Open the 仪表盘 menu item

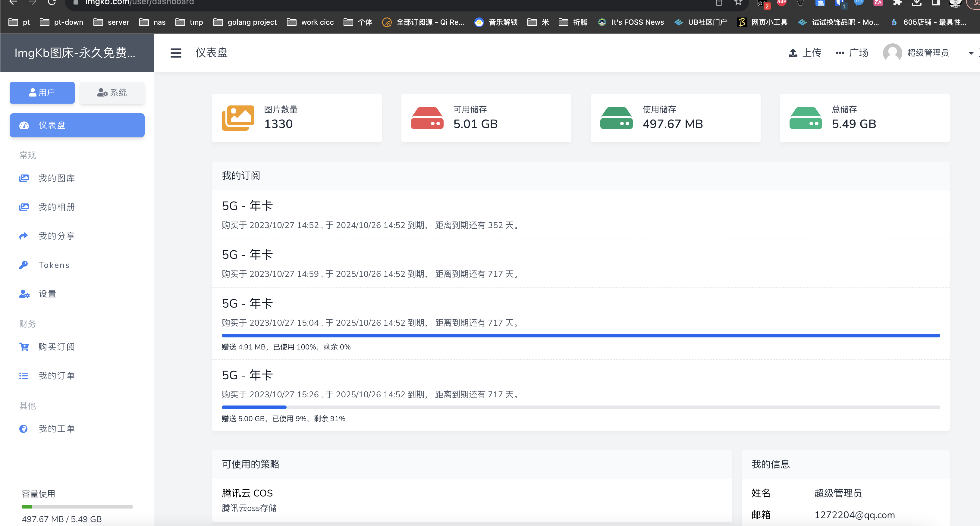pyautogui.click(x=77, y=125)
